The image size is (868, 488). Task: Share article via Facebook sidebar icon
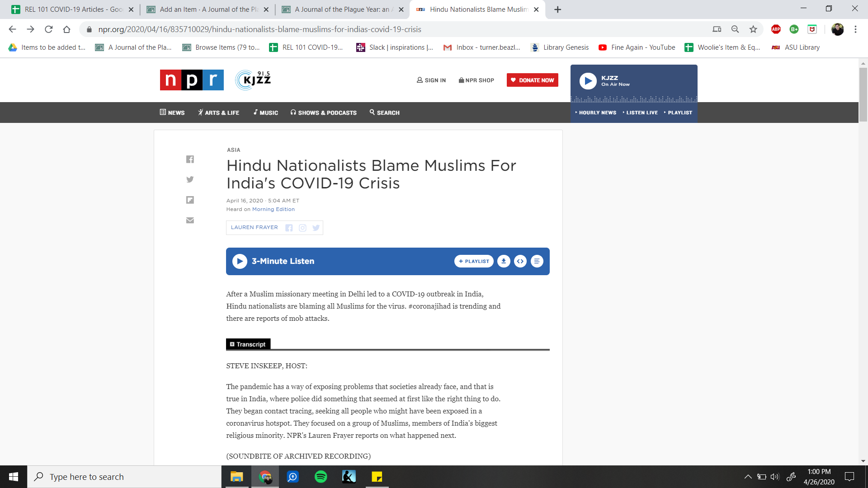coord(190,160)
